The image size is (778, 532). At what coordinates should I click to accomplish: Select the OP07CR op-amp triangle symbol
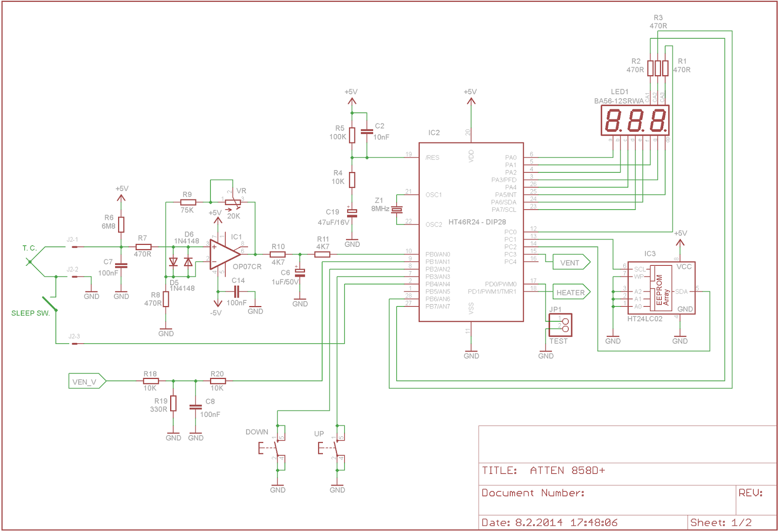pyautogui.click(x=225, y=255)
